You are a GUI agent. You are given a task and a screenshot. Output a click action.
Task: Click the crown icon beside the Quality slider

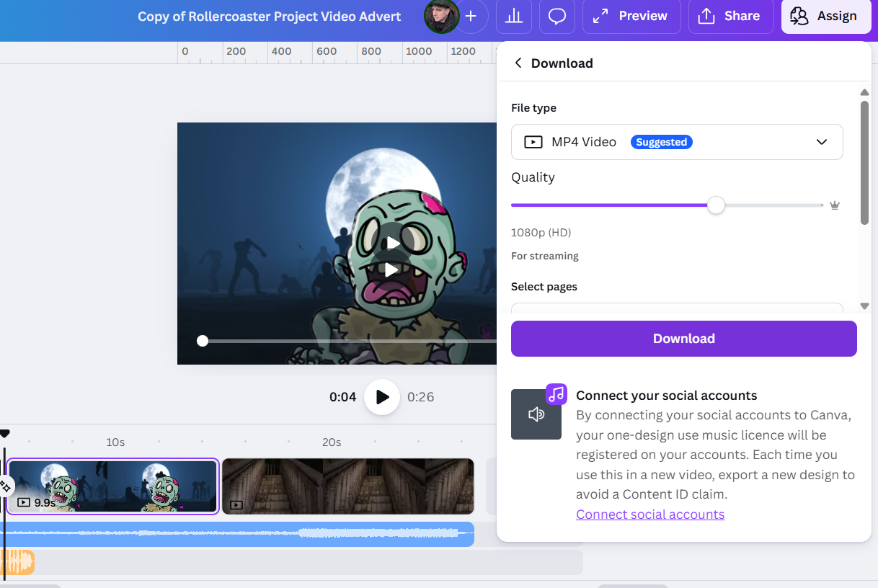(x=835, y=205)
